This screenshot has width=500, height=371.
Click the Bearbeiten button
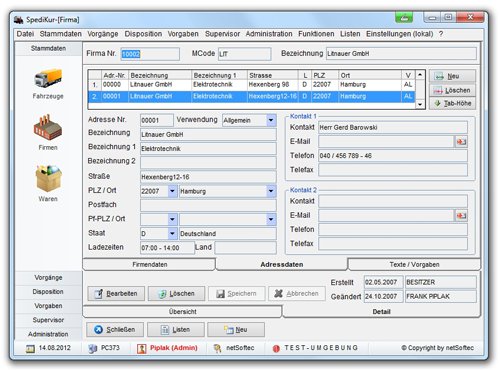[x=116, y=294]
